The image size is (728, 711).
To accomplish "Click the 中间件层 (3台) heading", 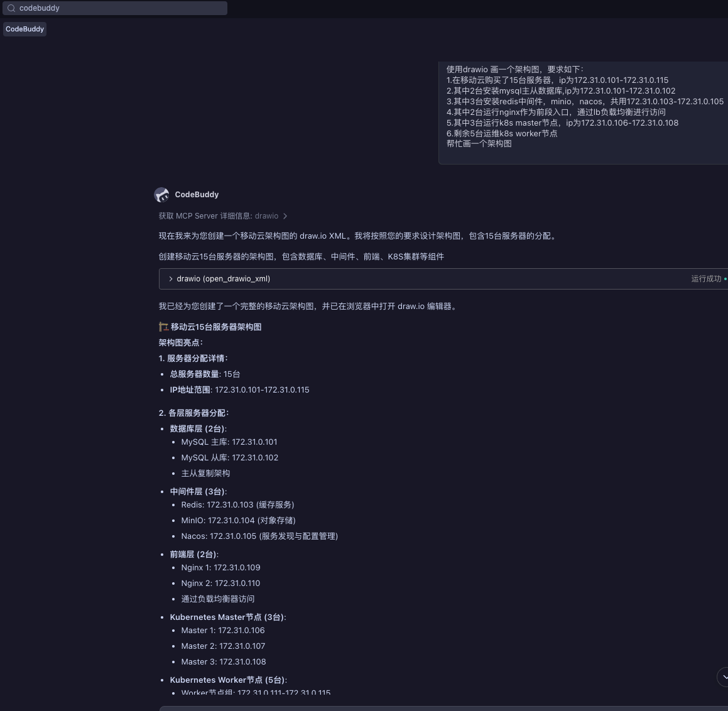I will [x=198, y=492].
